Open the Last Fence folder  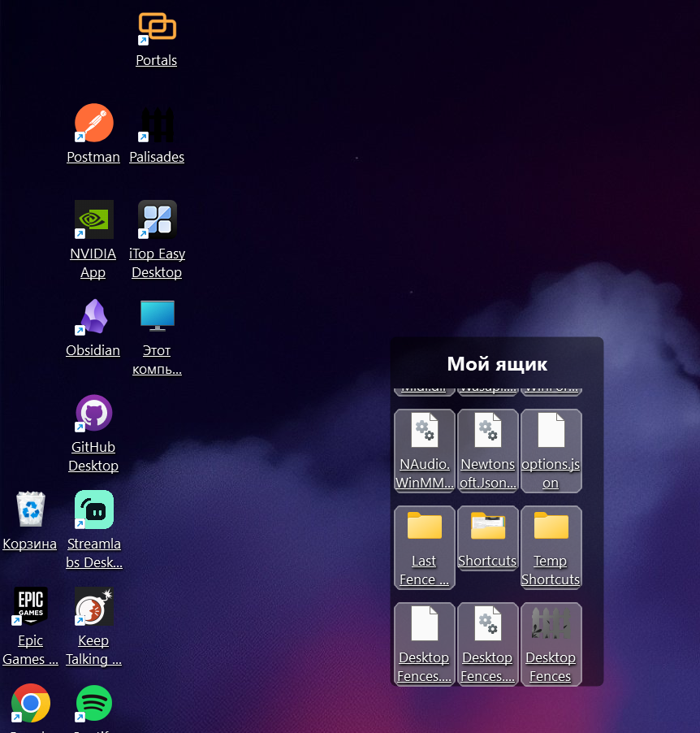[424, 548]
